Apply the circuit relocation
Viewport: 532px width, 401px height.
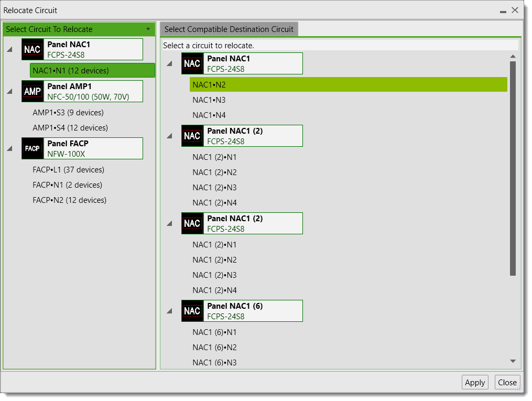[475, 382]
